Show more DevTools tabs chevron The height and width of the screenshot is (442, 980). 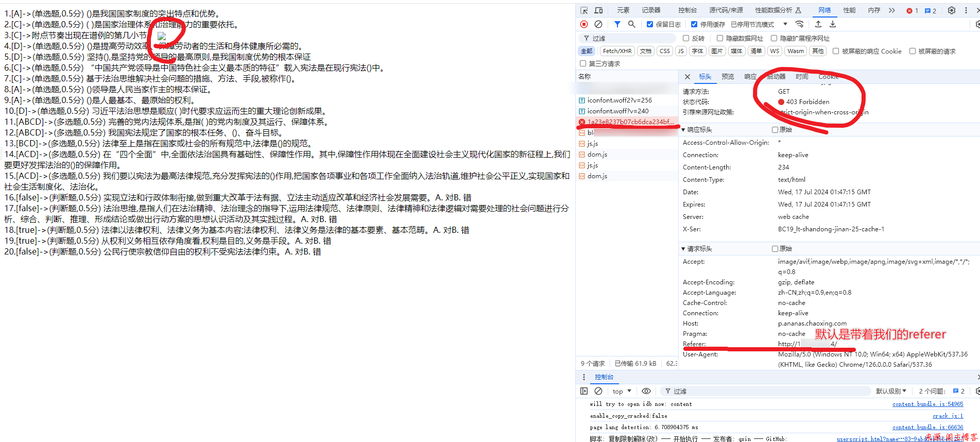pyautogui.click(x=892, y=10)
